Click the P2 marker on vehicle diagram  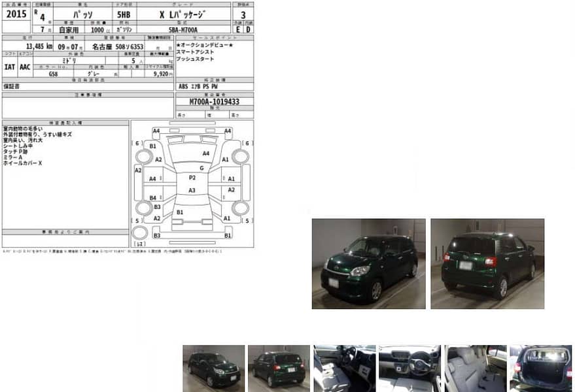[x=192, y=178]
